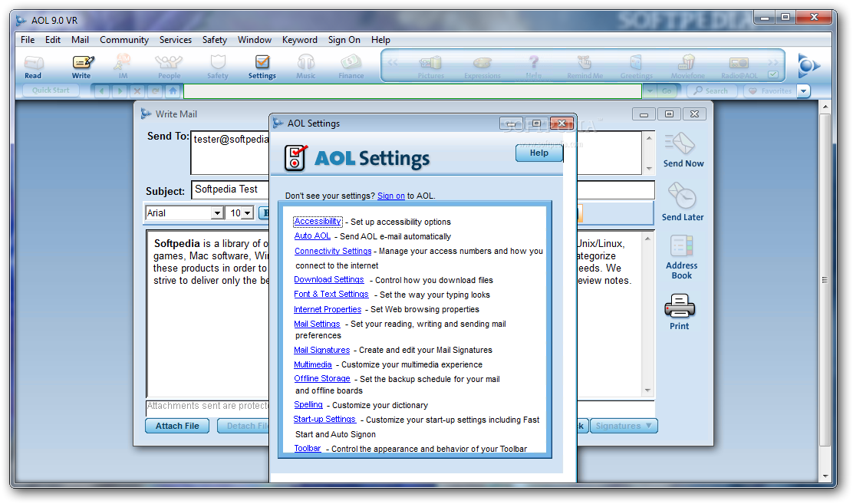Open the Remind Me toolbar icon
This screenshot has width=853, height=504.
pos(585,68)
